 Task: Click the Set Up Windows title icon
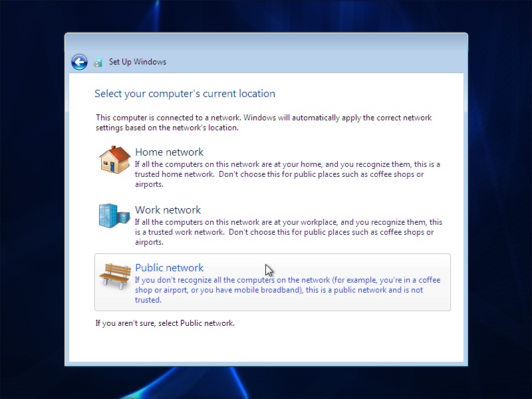(x=98, y=63)
